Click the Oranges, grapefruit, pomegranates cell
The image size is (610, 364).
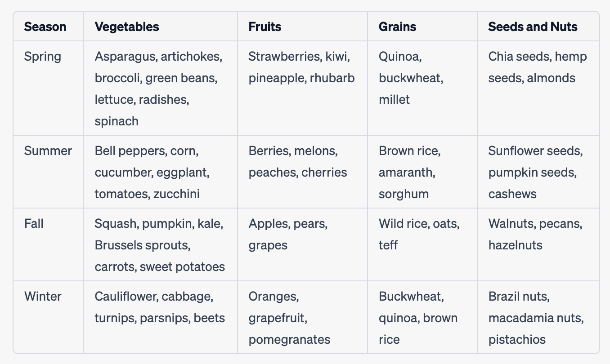pos(289,318)
